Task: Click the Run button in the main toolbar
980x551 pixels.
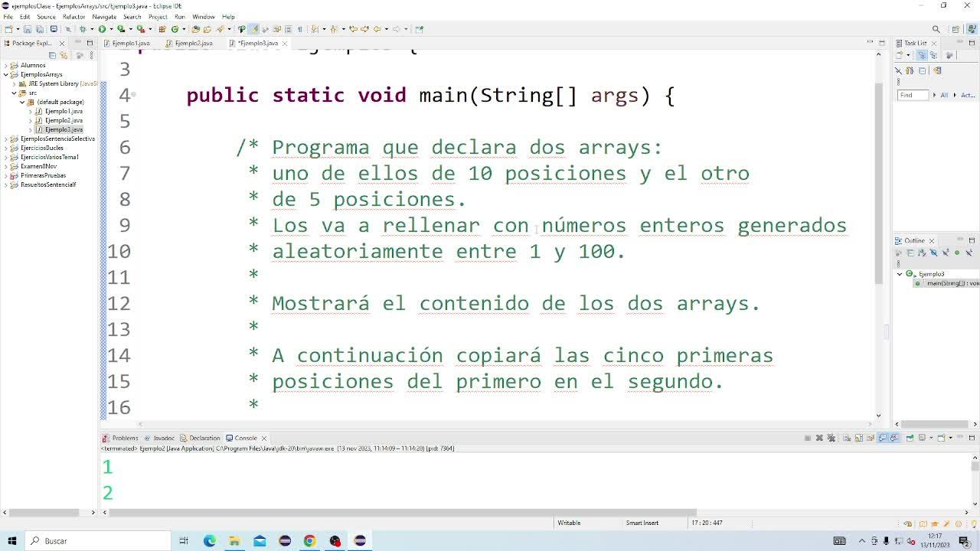Action: tap(101, 29)
